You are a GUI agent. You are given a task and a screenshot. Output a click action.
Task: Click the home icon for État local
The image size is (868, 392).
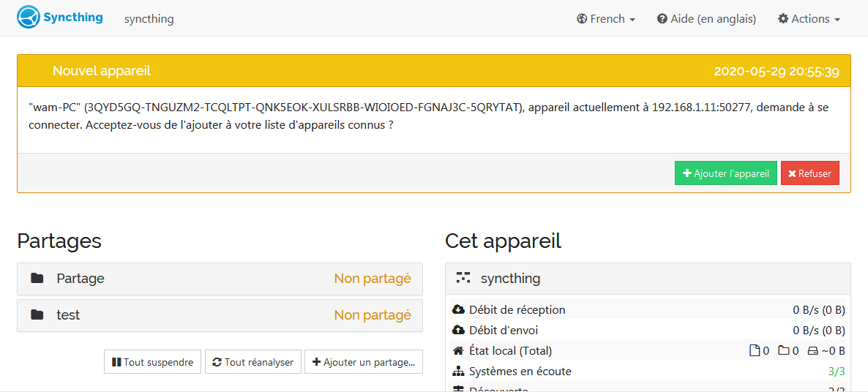click(459, 351)
